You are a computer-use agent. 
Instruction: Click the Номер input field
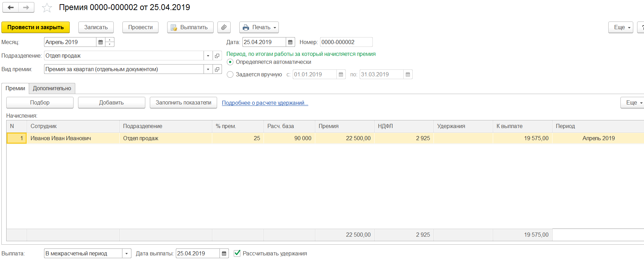coord(346,42)
